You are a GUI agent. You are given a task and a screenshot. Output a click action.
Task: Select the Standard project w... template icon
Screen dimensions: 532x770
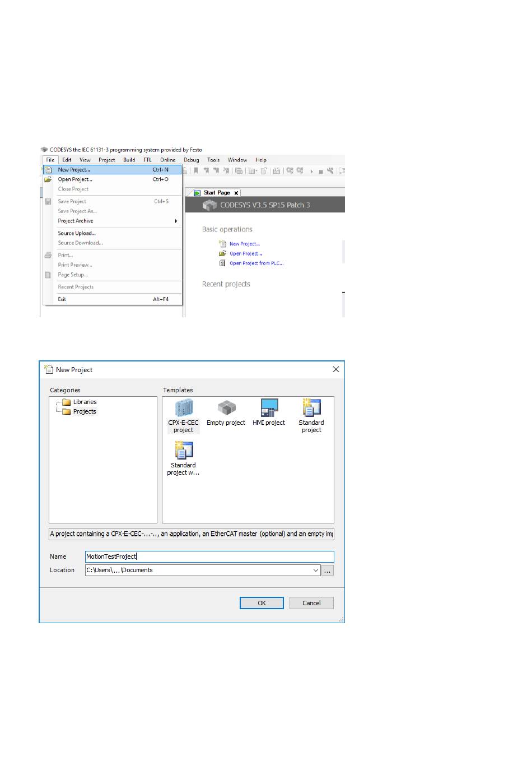click(183, 451)
